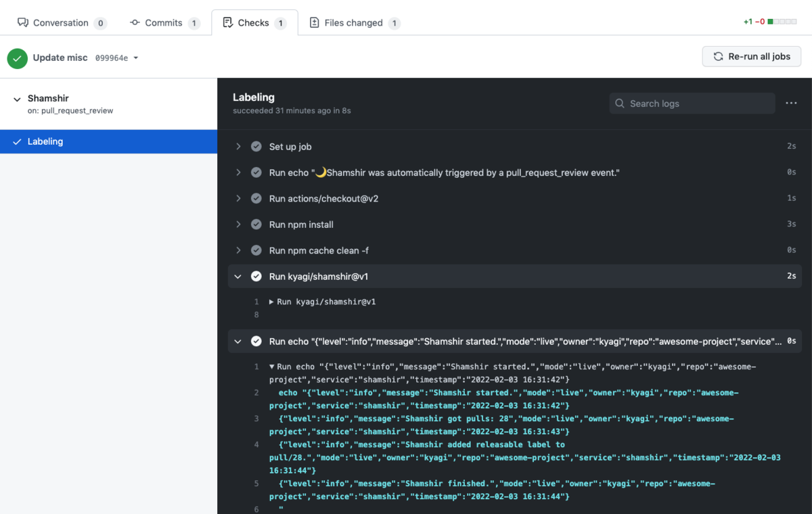
Task: Click the status check icon of Shamshir started step
Action: coord(256,341)
